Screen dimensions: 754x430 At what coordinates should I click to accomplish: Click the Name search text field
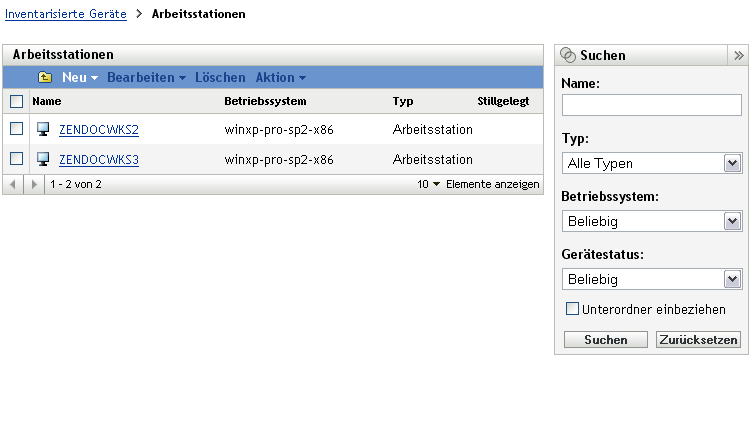tap(651, 105)
